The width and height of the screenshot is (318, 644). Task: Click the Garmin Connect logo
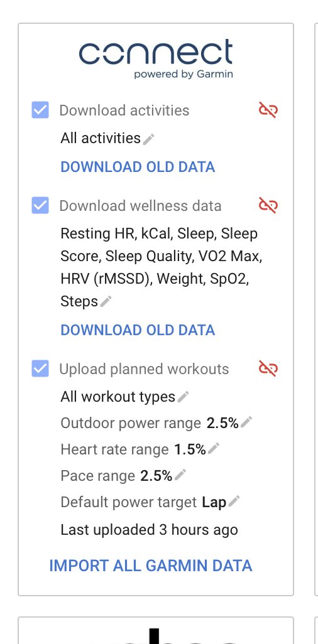(156, 58)
